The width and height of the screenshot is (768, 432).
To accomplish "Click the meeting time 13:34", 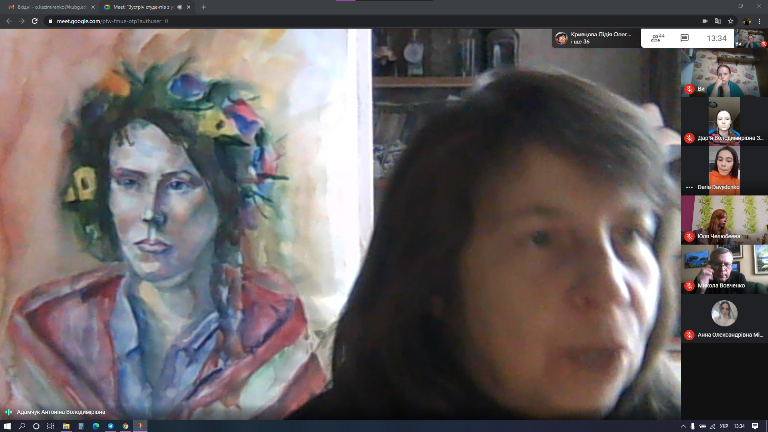I will coord(716,38).
